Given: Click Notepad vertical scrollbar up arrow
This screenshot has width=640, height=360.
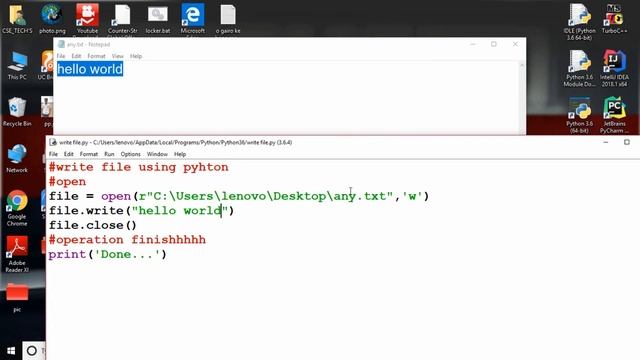Looking at the screenshot, I should coord(522,65).
